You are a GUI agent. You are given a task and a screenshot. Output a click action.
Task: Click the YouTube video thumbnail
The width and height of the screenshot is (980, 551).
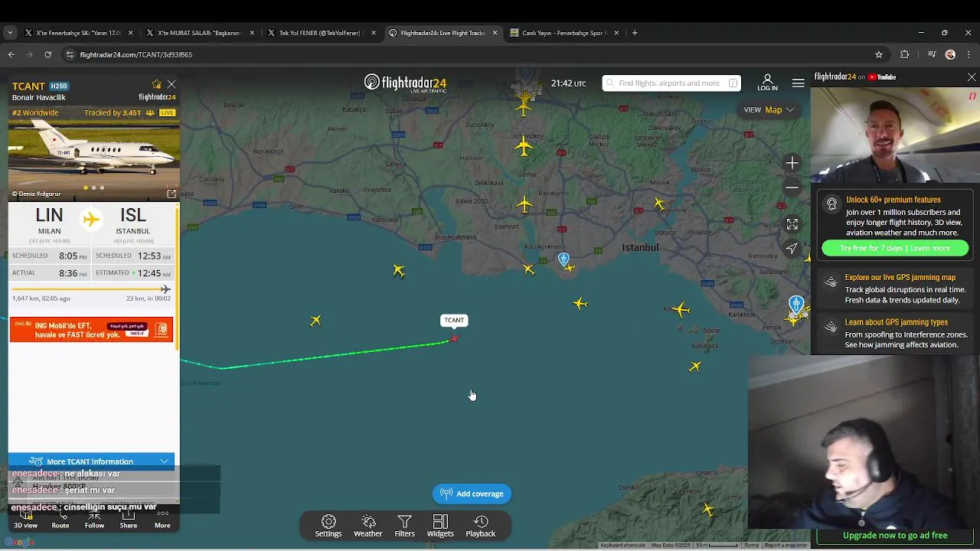pos(895,135)
